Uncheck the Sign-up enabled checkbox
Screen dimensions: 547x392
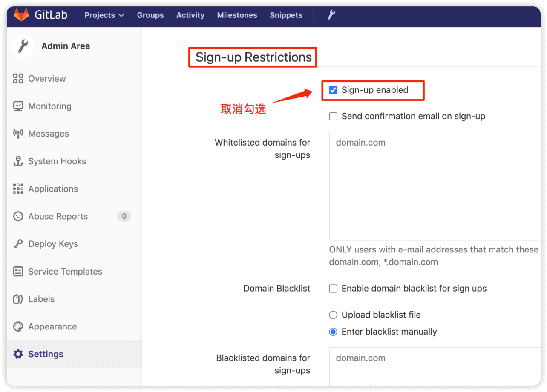[x=333, y=90]
